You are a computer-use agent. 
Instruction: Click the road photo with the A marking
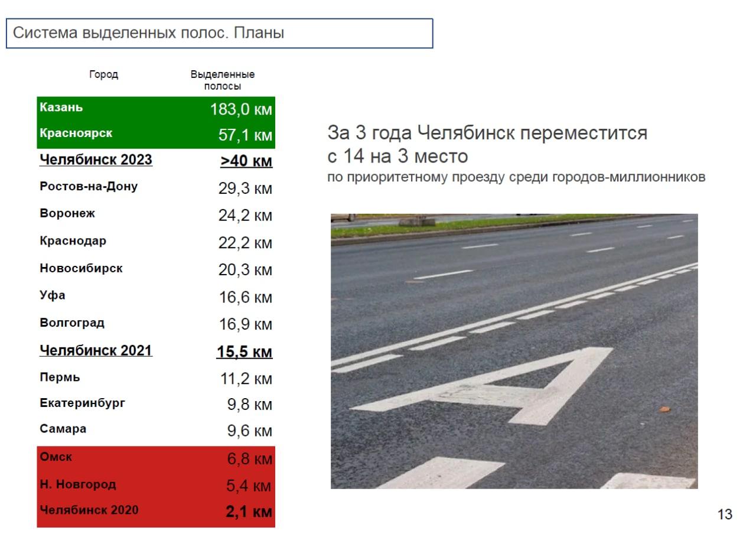[x=514, y=351]
